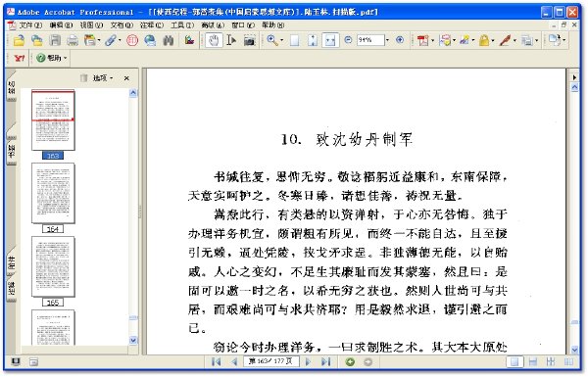588x377 pixels.
Task: Open the 视图 menu
Action: coord(91,25)
